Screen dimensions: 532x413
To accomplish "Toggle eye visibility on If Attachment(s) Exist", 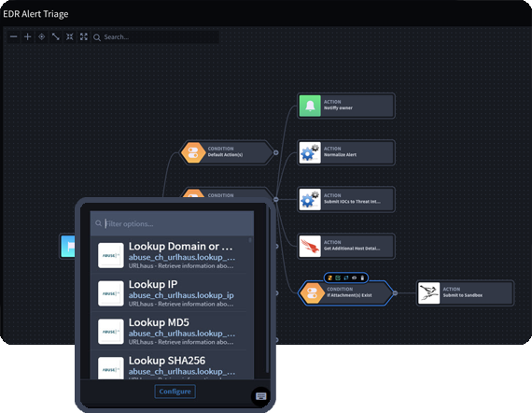I will [x=355, y=278].
